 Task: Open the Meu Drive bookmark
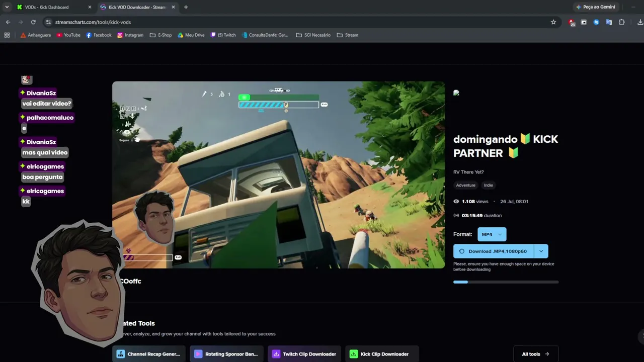pos(191,35)
